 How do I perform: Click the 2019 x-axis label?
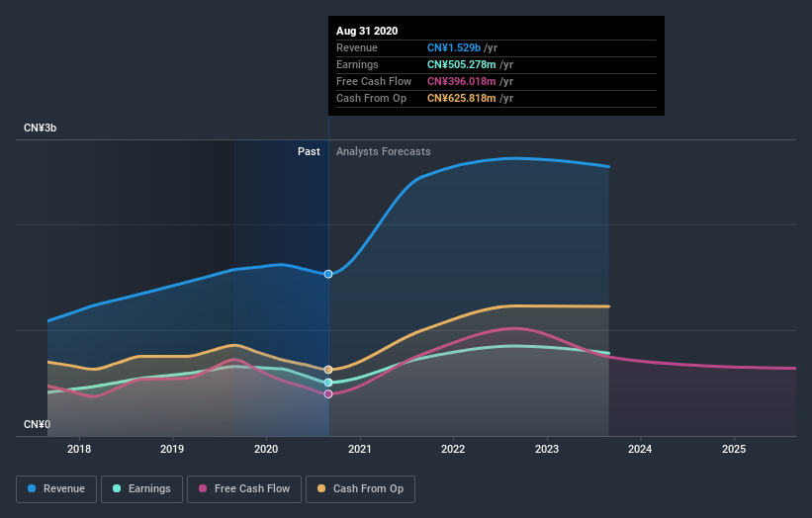(172, 449)
